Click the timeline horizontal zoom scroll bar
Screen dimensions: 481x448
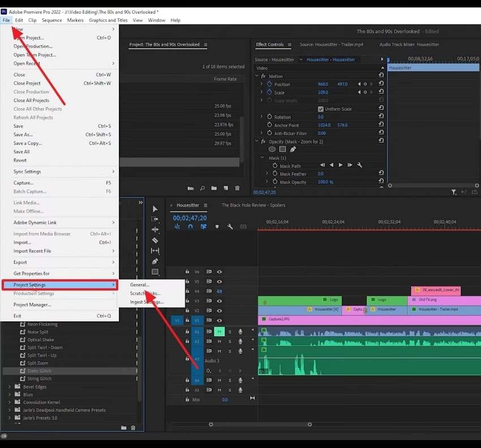tap(260, 424)
